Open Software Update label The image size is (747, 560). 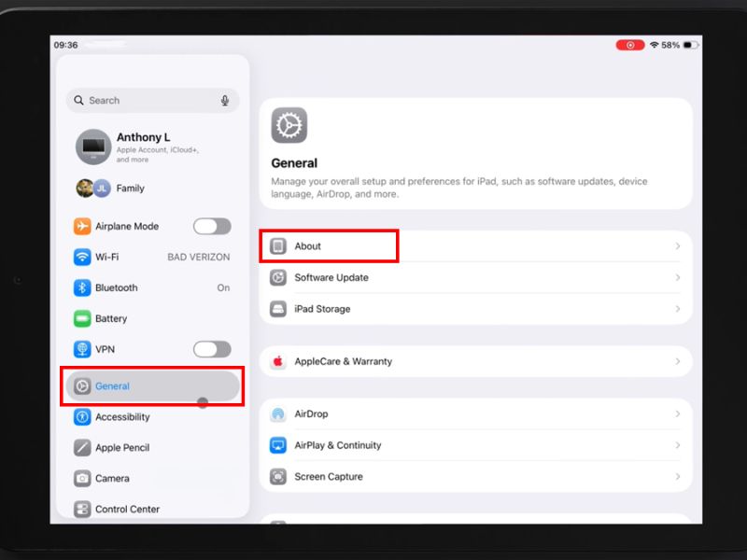click(x=331, y=277)
